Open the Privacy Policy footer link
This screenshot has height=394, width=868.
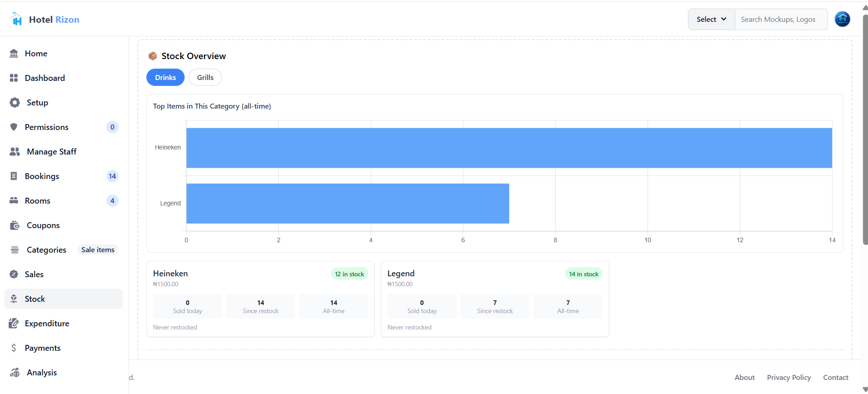pos(789,378)
